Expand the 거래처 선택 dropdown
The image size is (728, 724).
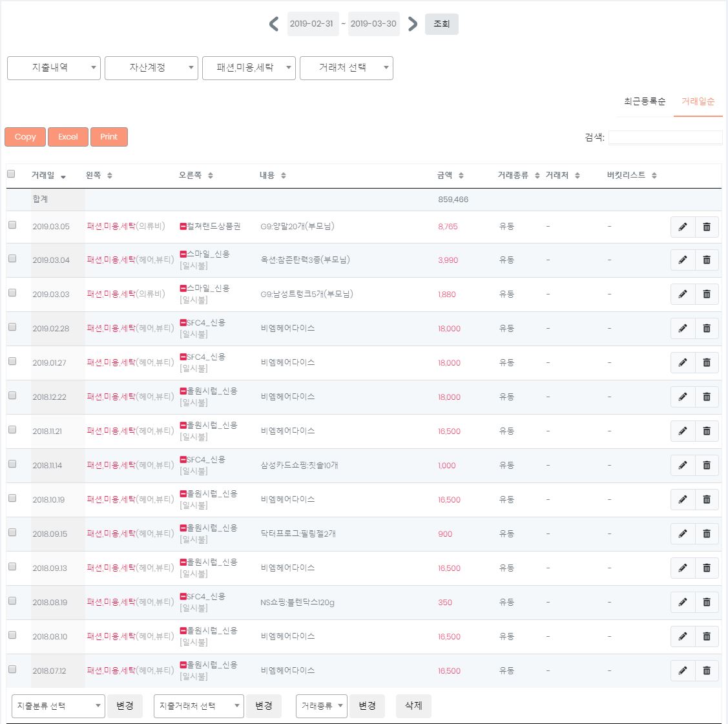click(346, 68)
